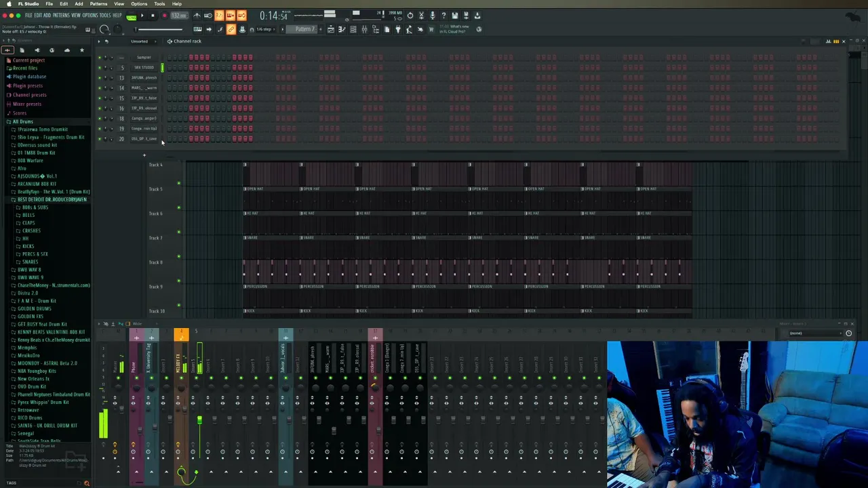Toggle the countdown before recording icon
This screenshot has width=868, height=488.
point(219,16)
